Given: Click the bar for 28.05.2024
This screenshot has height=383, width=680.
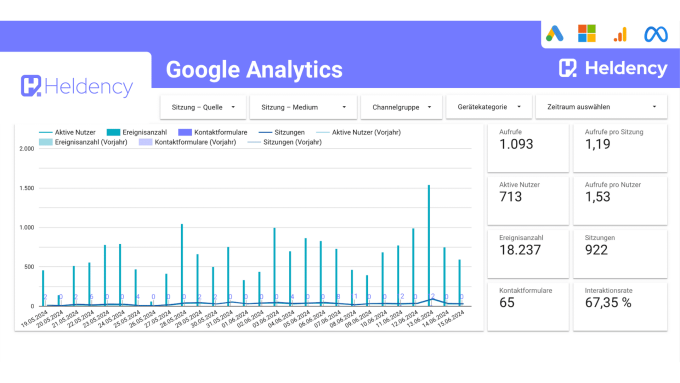Looking at the screenshot, I should coord(182,265).
